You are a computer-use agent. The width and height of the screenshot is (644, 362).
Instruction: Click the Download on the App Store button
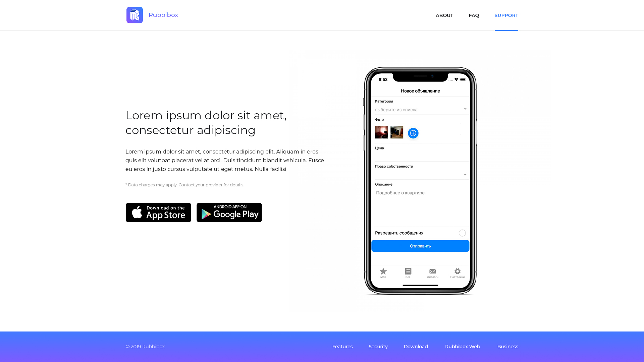tap(158, 212)
